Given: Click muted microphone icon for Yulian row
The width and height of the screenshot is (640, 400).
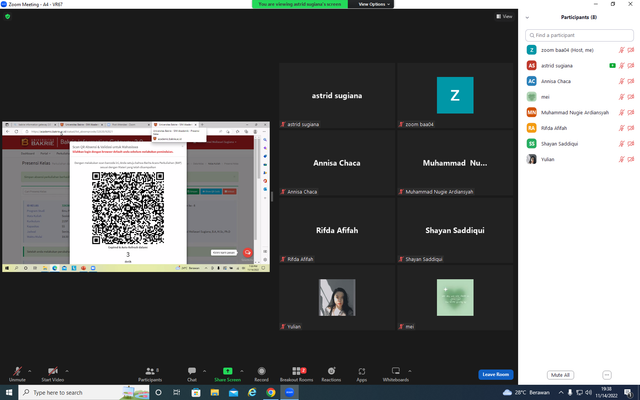Looking at the screenshot, I should 621,159.
